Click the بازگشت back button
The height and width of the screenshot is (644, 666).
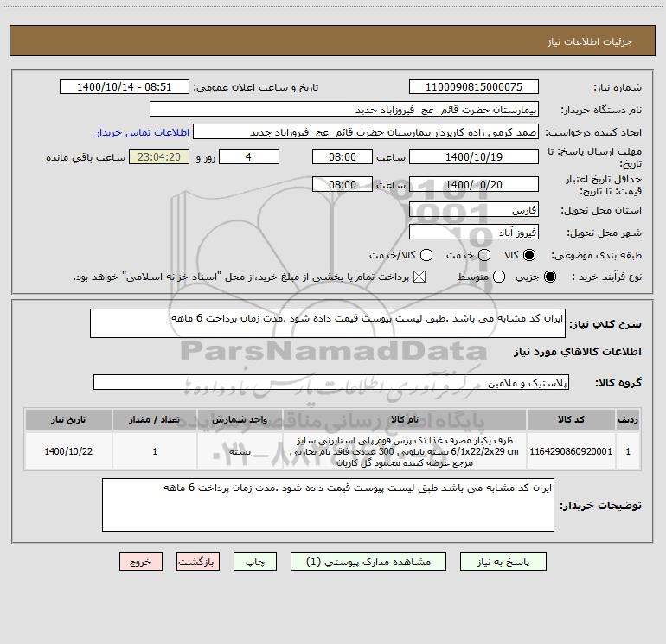pyautogui.click(x=198, y=562)
